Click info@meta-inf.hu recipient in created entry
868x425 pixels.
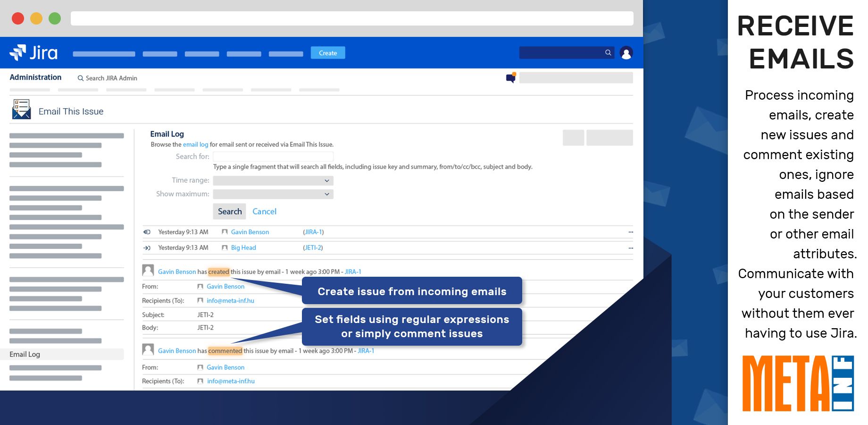click(x=230, y=300)
